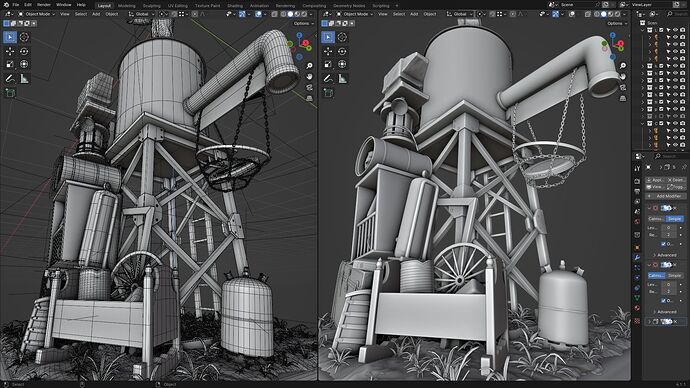690x388 pixels.
Task: Open the Render properties tab icon
Action: 637,181
